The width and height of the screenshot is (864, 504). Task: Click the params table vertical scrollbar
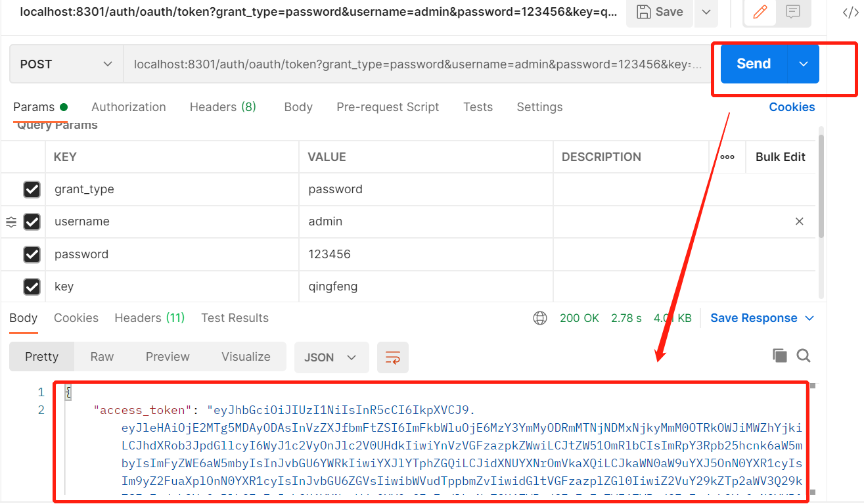point(821,186)
